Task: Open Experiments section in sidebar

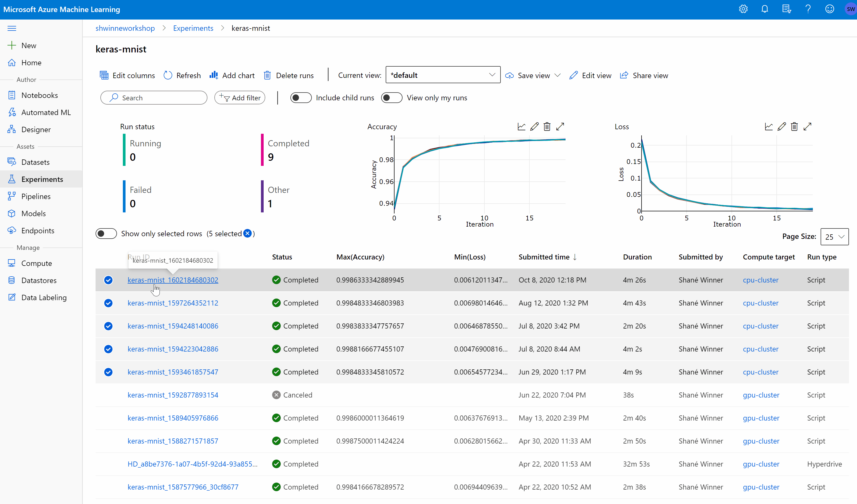Action: pos(41,179)
